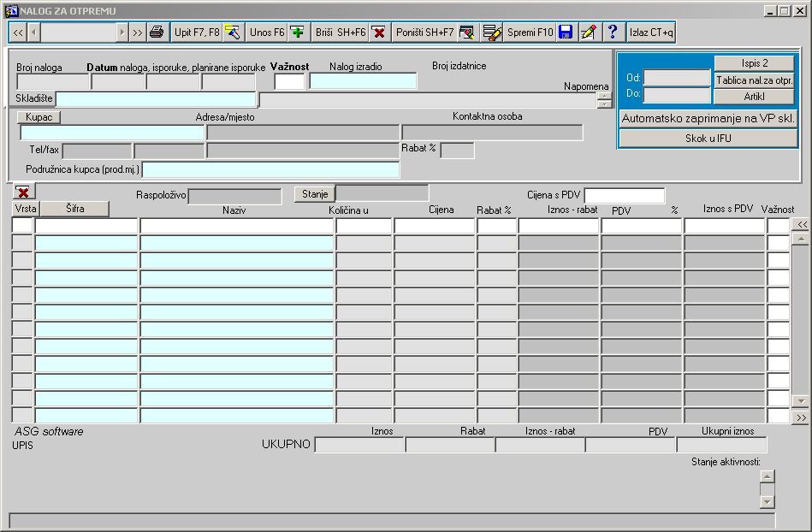
Task: Click the << button right of grid
Action: coord(802,225)
